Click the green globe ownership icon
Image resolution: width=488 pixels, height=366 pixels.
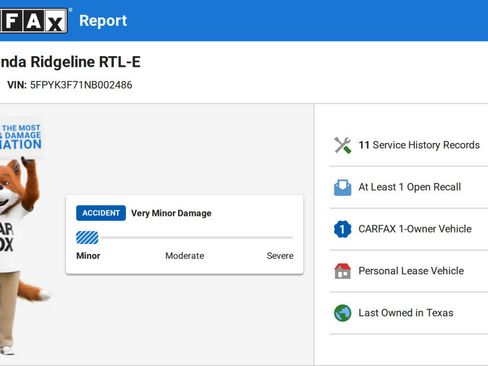(343, 313)
